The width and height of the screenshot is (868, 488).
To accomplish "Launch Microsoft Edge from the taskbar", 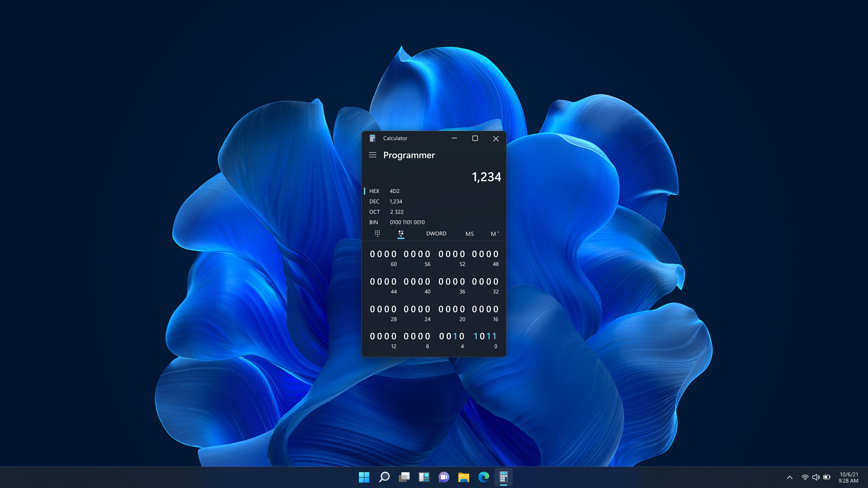I will pyautogui.click(x=484, y=477).
